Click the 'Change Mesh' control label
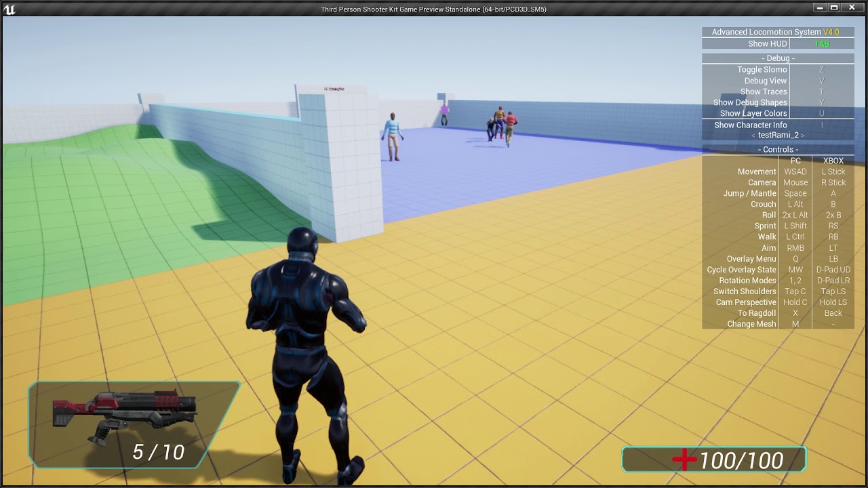Viewport: 868px width, 488px height. click(751, 324)
